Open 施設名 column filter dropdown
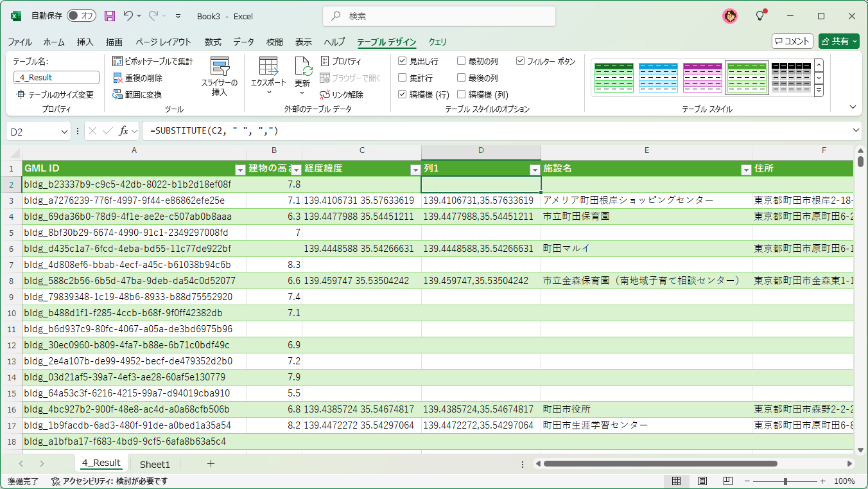Screen dimensions: 868x489 (x=745, y=170)
